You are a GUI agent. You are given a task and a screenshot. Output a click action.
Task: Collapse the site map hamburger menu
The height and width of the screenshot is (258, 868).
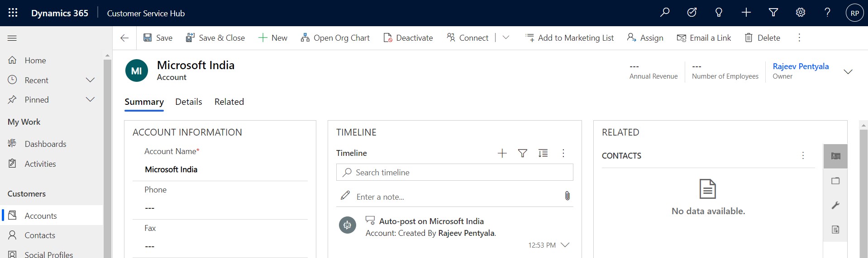(12, 38)
